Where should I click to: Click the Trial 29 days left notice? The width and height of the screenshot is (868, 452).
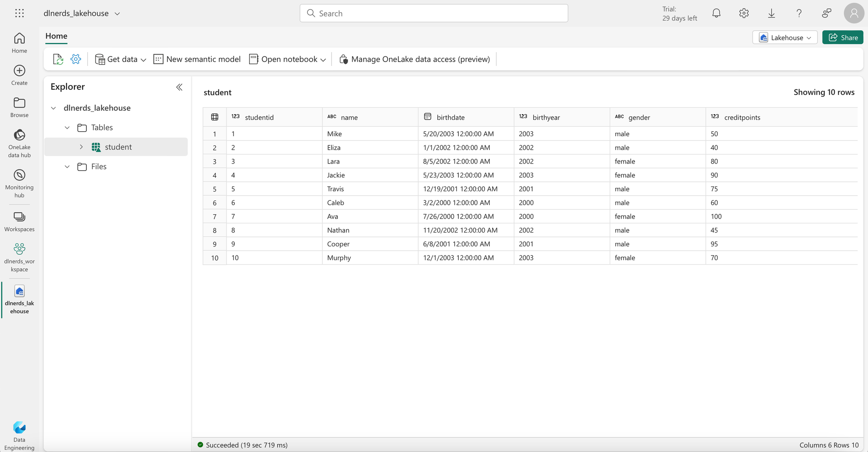680,13
